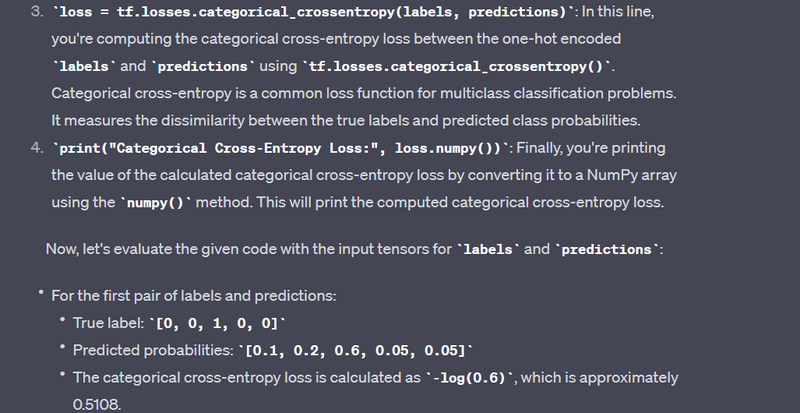This screenshot has width=800, height=413.
Task: Click the "True label:" text
Action: click(109, 324)
